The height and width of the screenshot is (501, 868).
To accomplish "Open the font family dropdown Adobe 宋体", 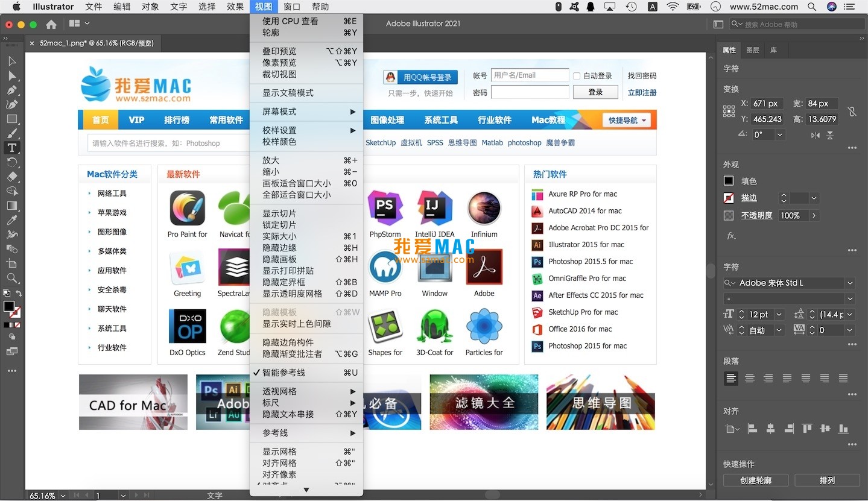I will (x=851, y=283).
